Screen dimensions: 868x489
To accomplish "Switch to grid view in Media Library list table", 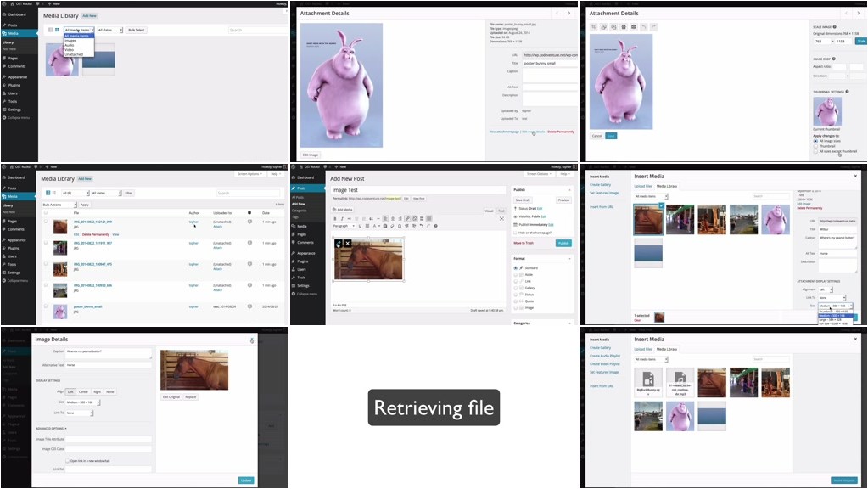I will [53, 193].
